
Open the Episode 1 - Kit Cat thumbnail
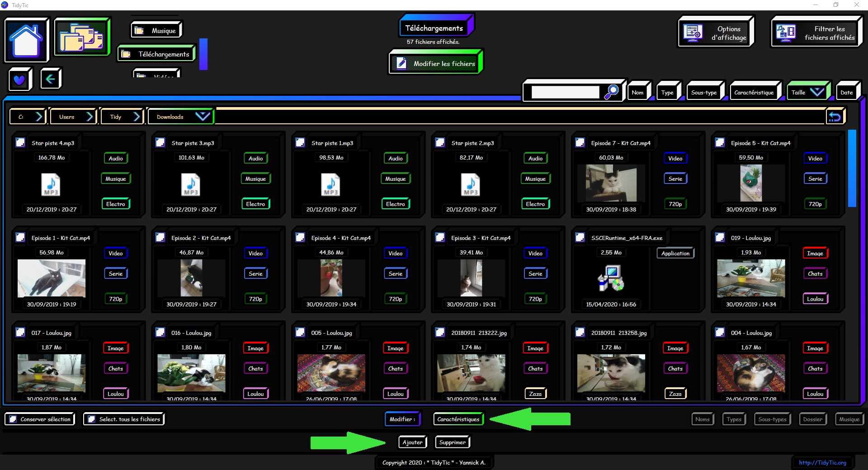point(52,278)
